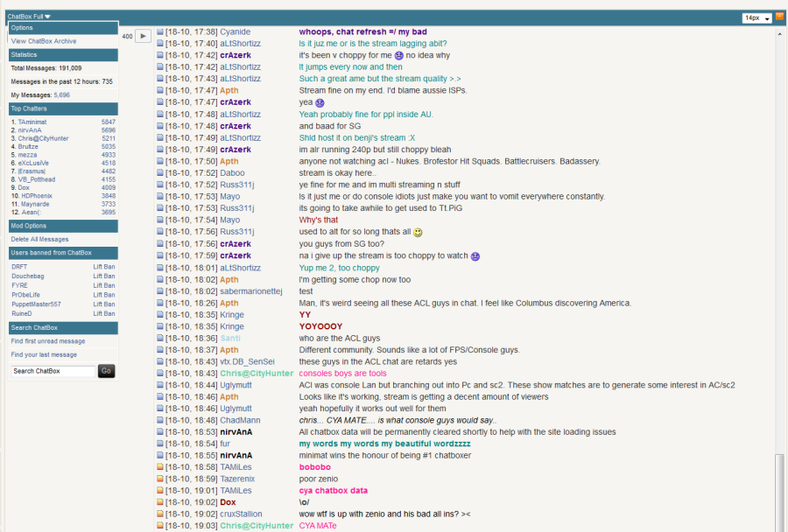Lift the ban on user DRFT
This screenshot has width=788, height=532.
103,266
